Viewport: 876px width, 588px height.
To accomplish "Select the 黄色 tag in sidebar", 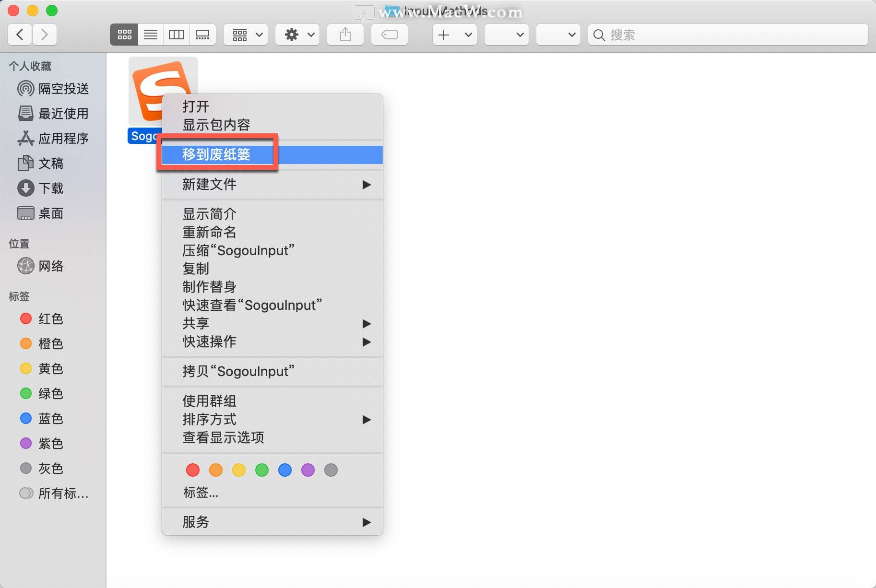I will click(53, 369).
